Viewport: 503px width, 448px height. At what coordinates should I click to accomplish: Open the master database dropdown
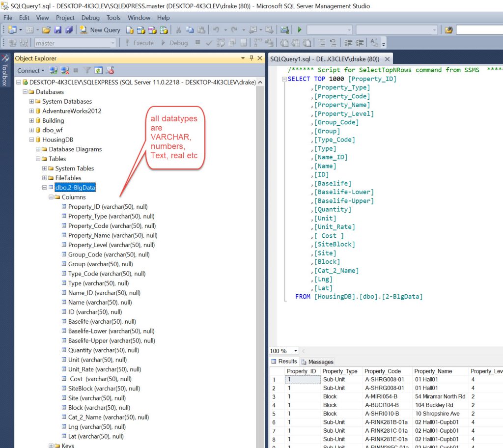pyautogui.click(x=112, y=43)
